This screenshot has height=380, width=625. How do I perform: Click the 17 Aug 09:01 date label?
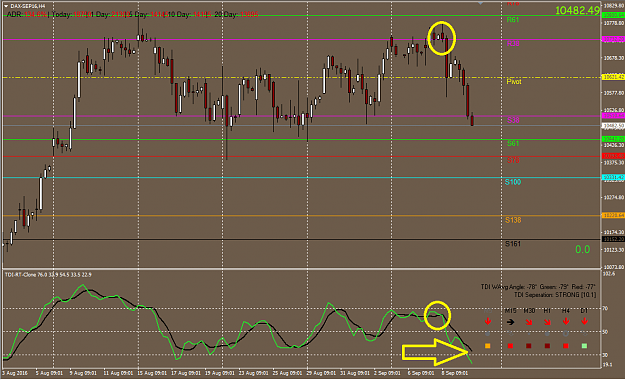tap(186, 373)
